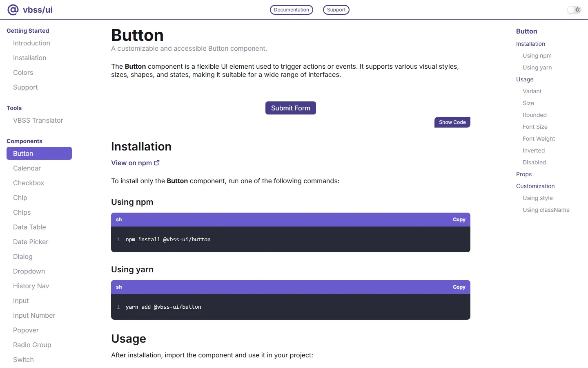The height and width of the screenshot is (368, 588).
Task: Copy the npm install command
Action: (459, 220)
